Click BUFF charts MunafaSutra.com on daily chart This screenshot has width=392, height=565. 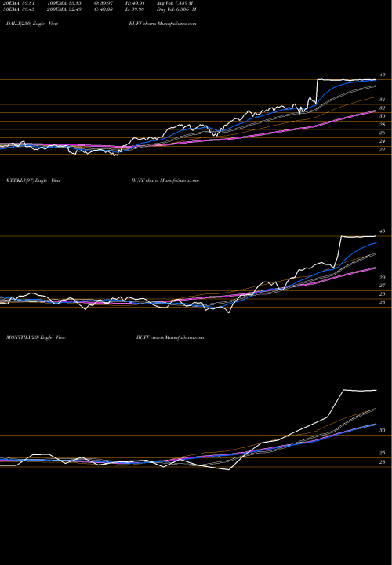(x=162, y=24)
